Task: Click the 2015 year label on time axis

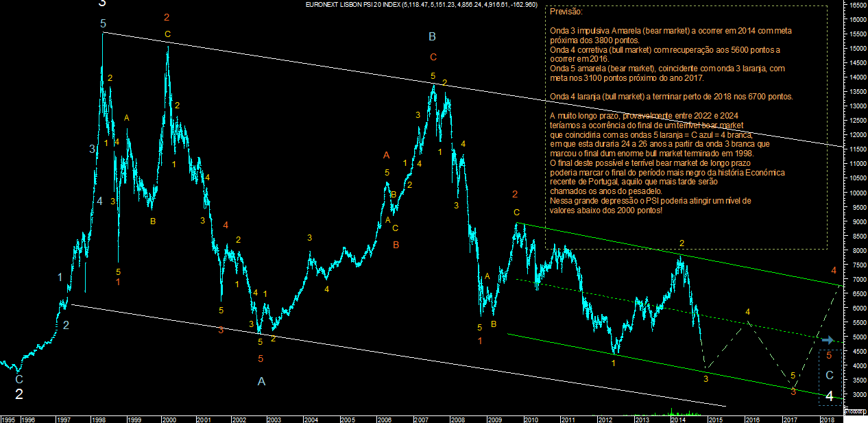Action: [716, 418]
